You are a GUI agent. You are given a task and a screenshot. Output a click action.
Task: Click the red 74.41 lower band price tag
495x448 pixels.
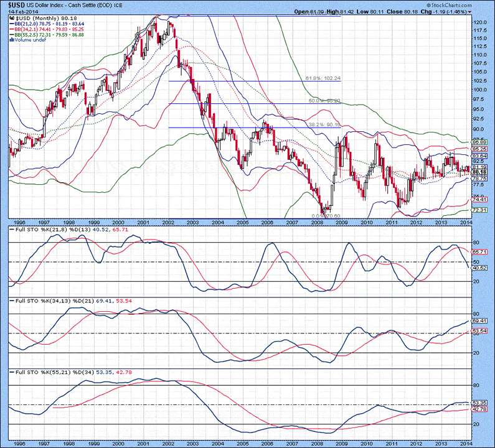coord(478,199)
